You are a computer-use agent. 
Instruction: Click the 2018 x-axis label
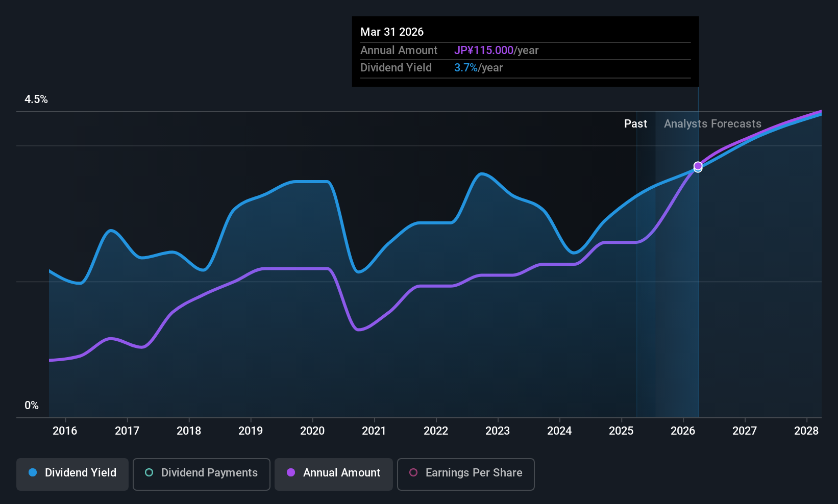(189, 431)
